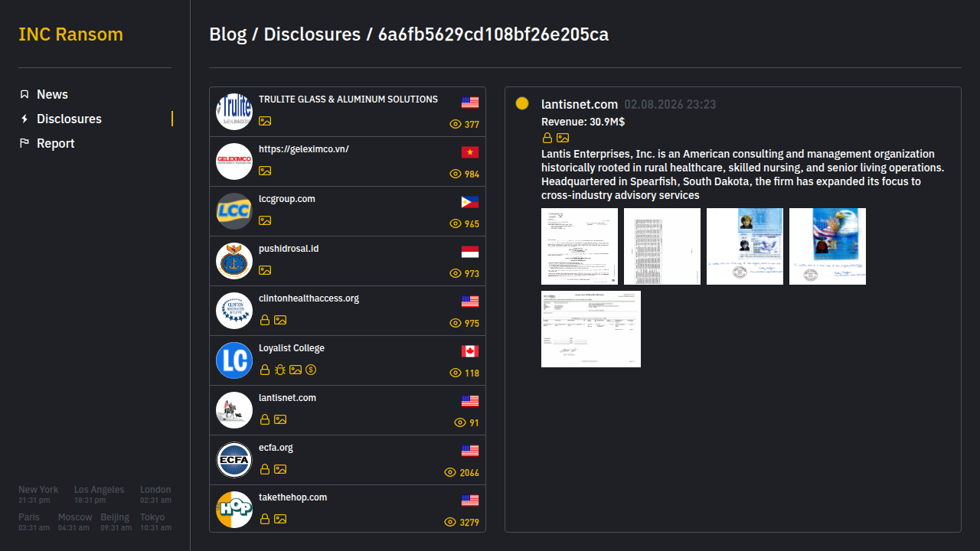Click the lock icon under takethehop.com
Viewport: 980px width, 551px height.
click(x=265, y=519)
